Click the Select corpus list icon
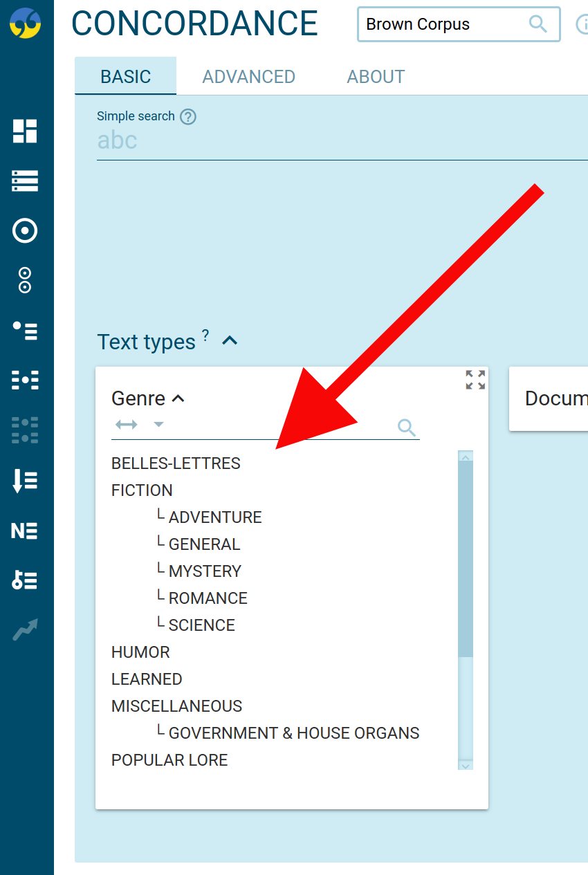Image resolution: width=588 pixels, height=875 pixels. tap(25, 181)
